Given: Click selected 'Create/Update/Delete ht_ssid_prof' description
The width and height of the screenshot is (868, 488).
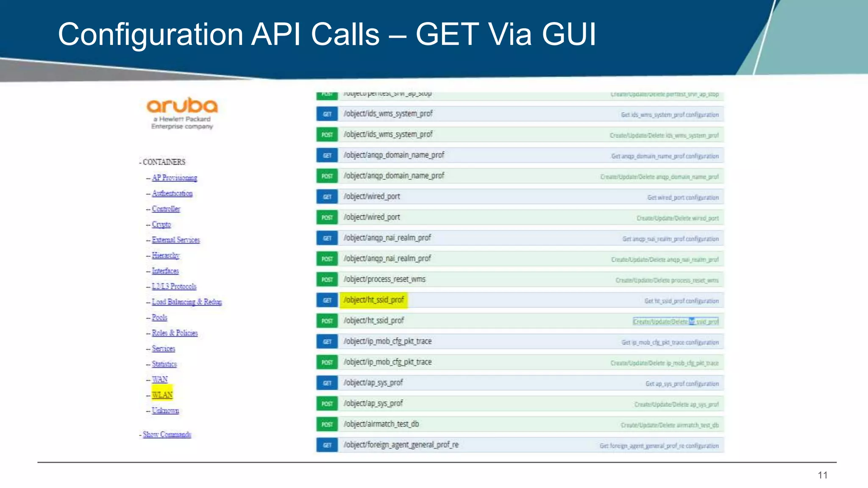Looking at the screenshot, I should pos(676,322).
